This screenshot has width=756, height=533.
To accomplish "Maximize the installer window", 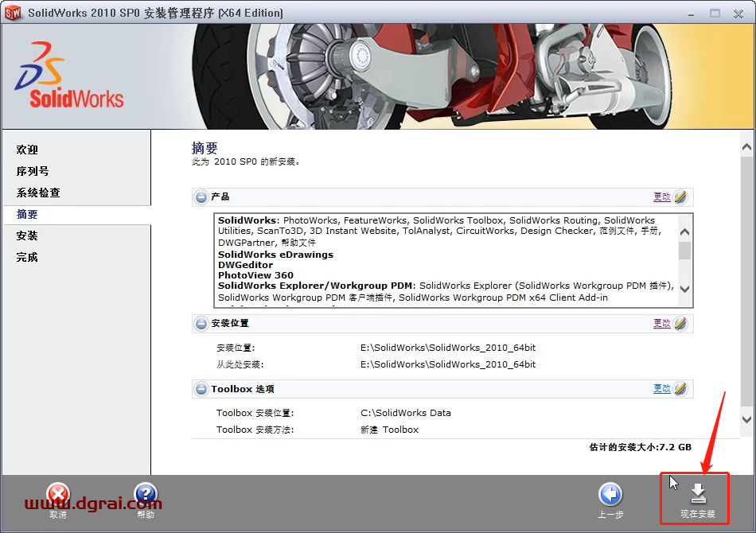I will tap(715, 14).
